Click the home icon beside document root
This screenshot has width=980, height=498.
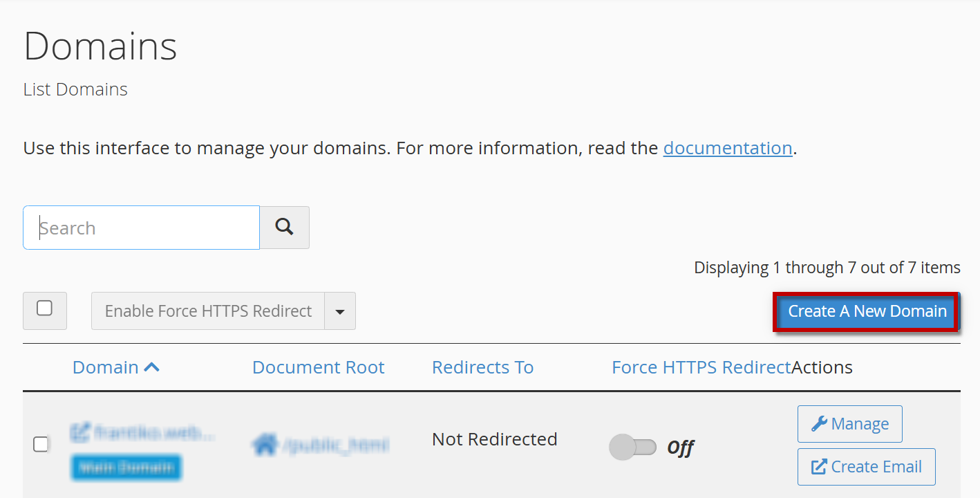[264, 445]
